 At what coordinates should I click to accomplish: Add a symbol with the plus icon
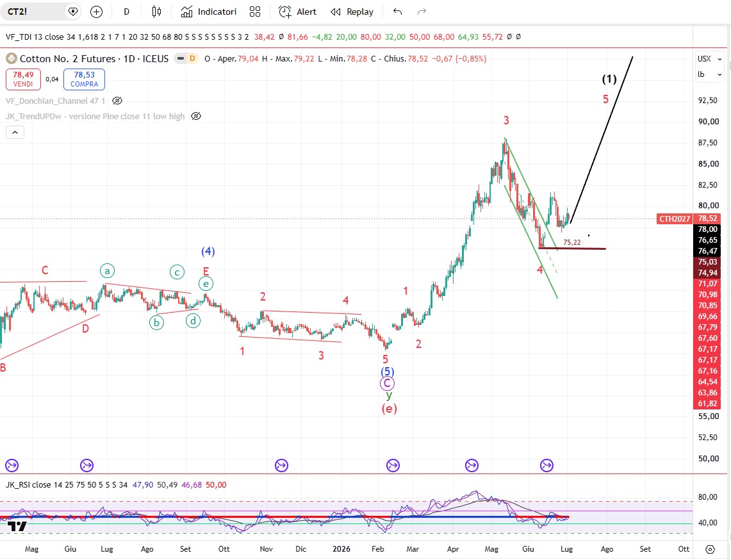point(97,12)
